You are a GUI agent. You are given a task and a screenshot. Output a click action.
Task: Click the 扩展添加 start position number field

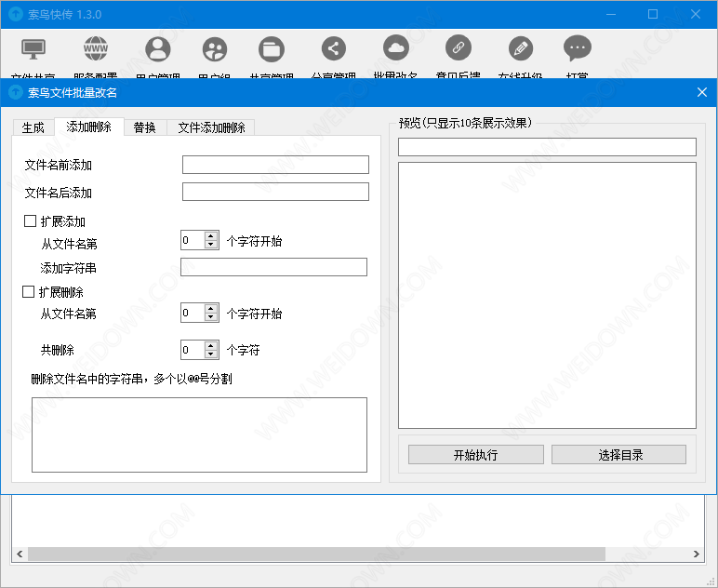(193, 240)
